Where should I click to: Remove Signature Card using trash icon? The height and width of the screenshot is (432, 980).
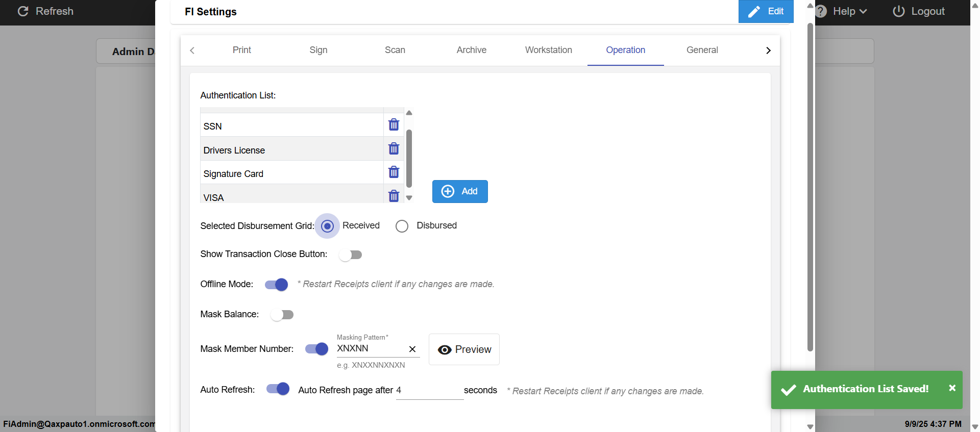[x=394, y=172]
